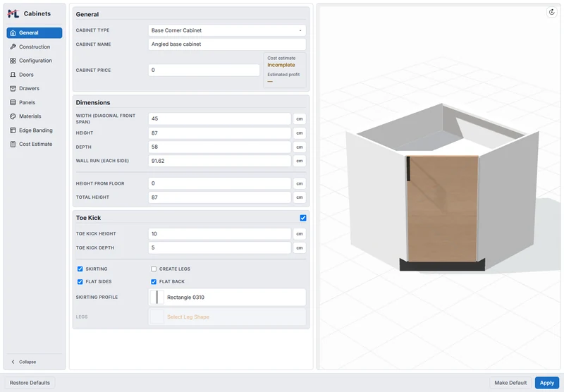
Task: Click the Cabinet Price input field
Action: point(204,70)
